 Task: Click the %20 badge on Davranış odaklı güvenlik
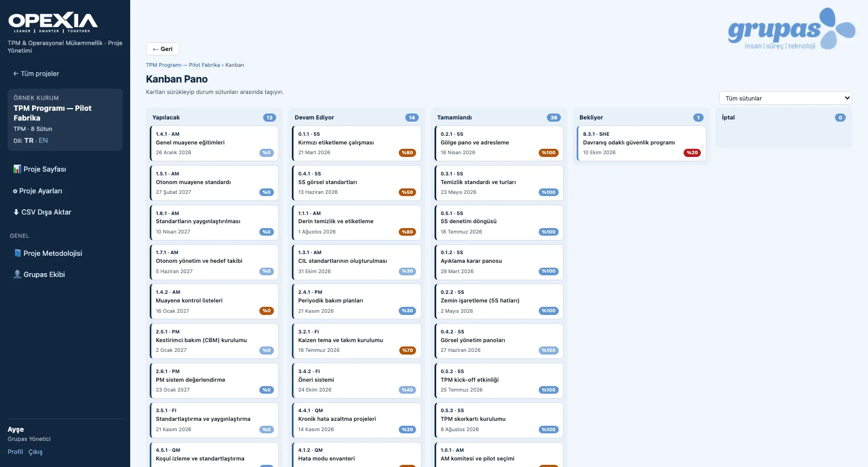pyautogui.click(x=692, y=153)
